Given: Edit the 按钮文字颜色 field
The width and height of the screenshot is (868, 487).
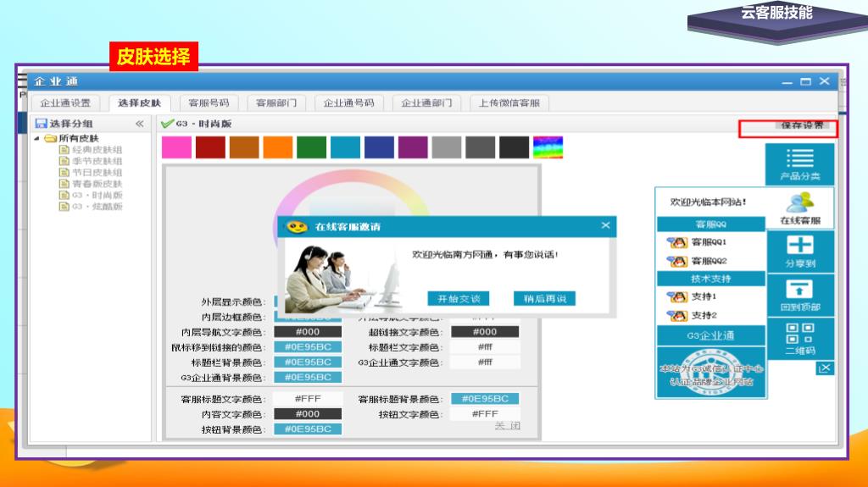Looking at the screenshot, I should click(485, 414).
